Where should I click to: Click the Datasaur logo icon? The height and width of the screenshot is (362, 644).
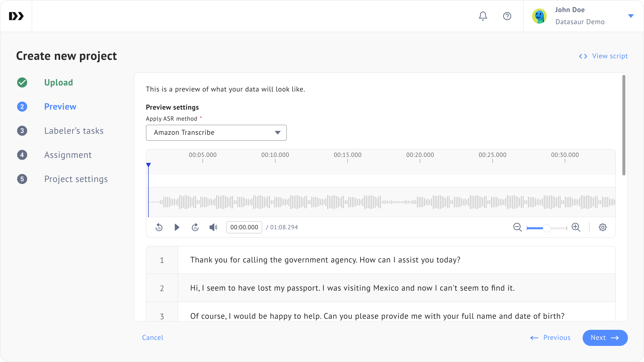(x=16, y=16)
